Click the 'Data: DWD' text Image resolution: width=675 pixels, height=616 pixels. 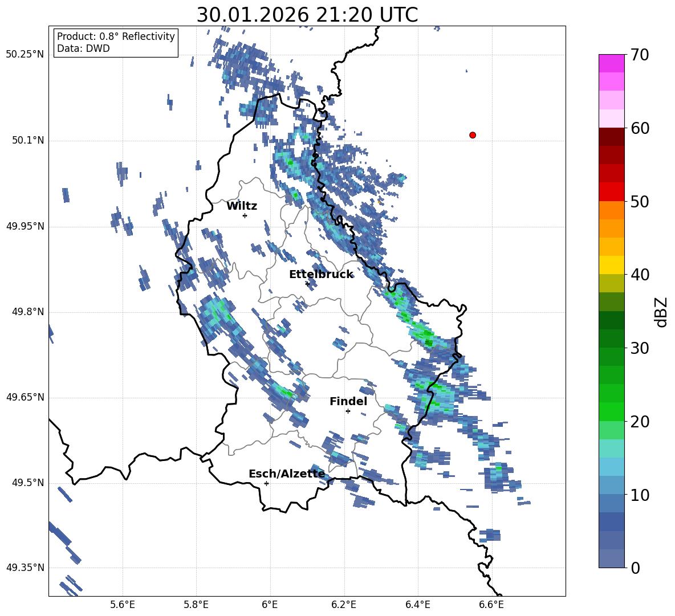83,48
